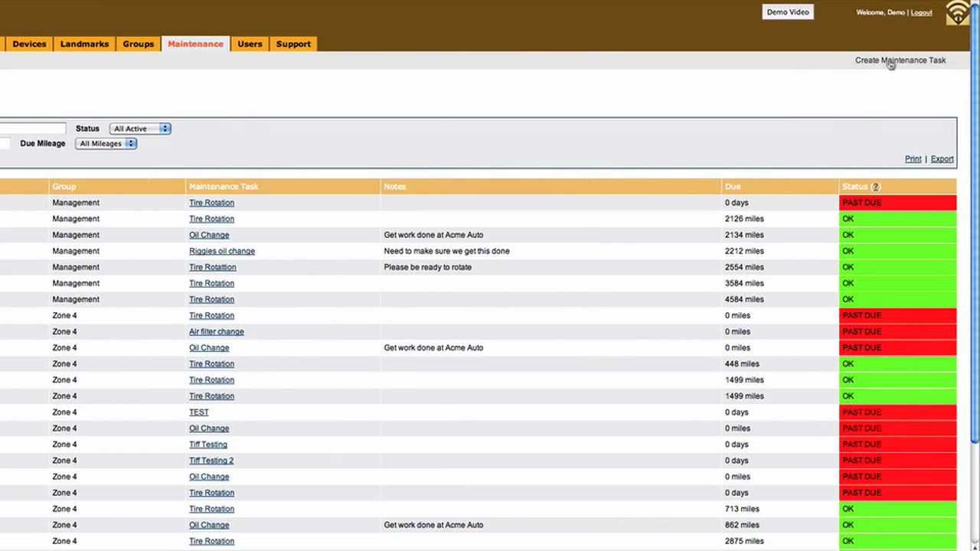Click the '2554 miles' due value
The width and height of the screenshot is (980, 551).
coord(744,267)
